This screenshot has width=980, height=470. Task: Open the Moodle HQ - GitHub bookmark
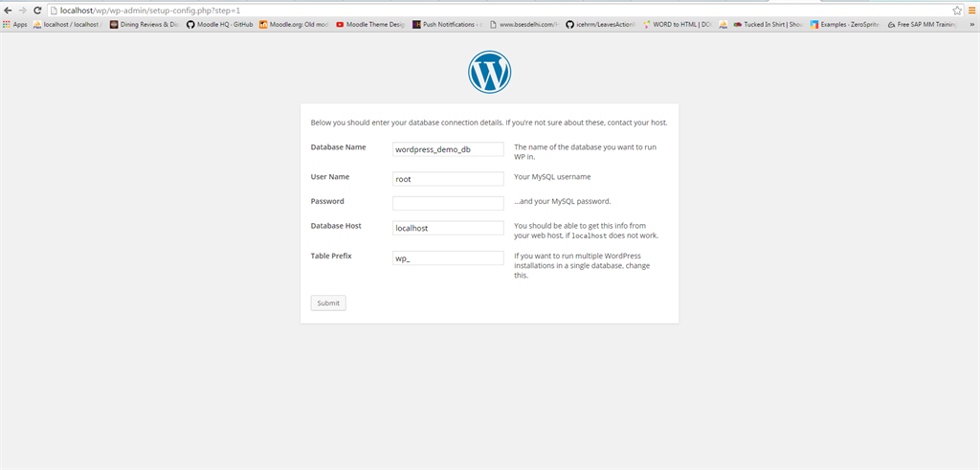click(219, 25)
